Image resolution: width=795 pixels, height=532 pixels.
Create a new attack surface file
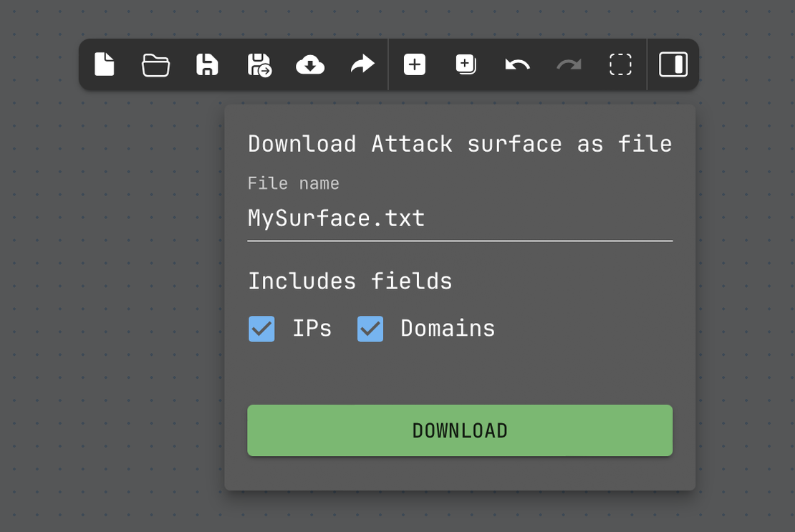coord(104,64)
